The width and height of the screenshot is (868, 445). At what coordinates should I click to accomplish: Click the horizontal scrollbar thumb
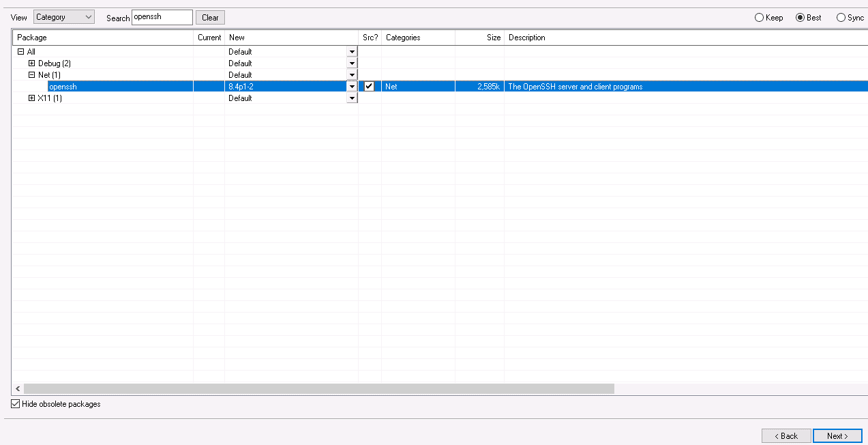tap(319, 388)
